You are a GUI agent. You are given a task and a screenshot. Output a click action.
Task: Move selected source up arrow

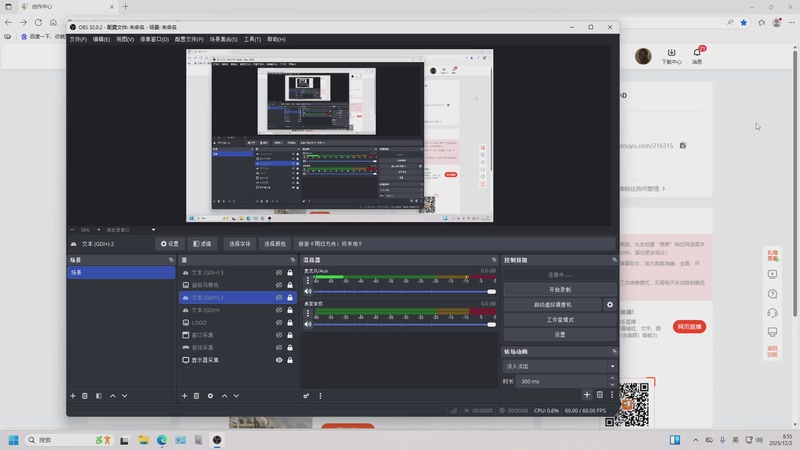pyautogui.click(x=224, y=396)
